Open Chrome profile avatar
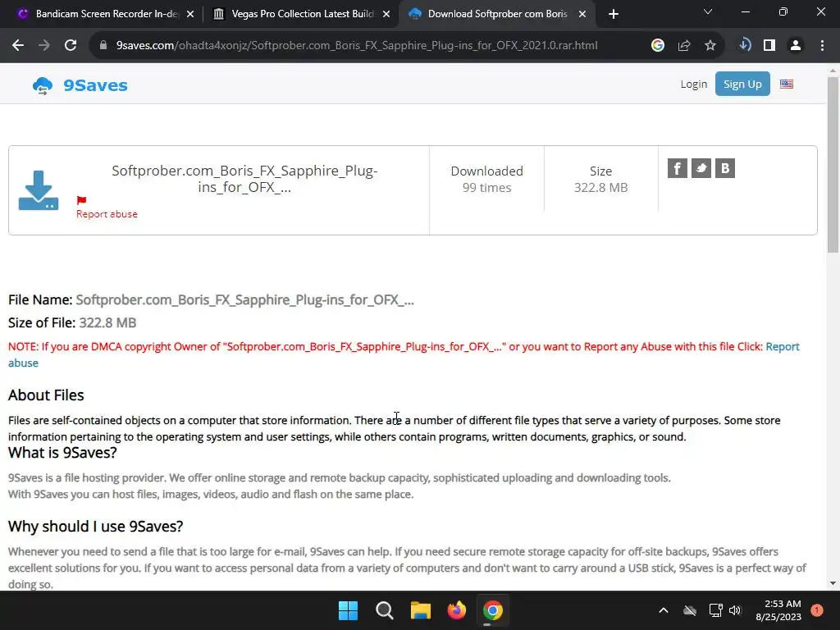840x630 pixels. pos(796,46)
